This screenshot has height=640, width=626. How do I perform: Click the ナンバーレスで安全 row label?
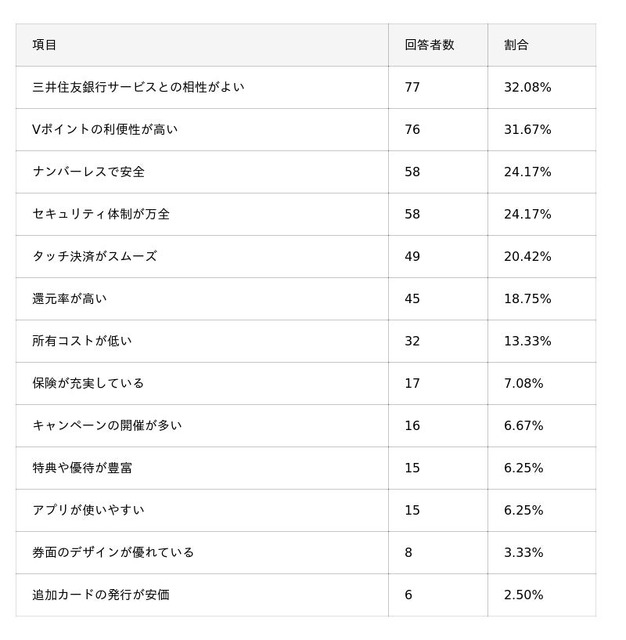(88, 172)
